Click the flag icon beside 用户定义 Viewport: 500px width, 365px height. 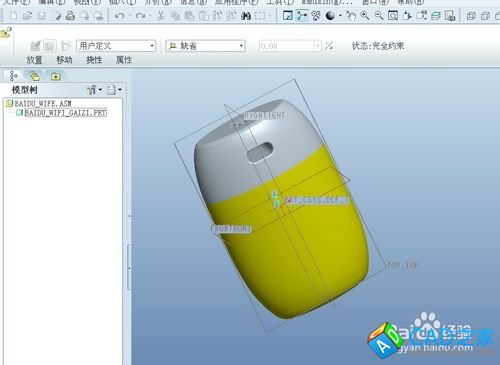[66, 46]
